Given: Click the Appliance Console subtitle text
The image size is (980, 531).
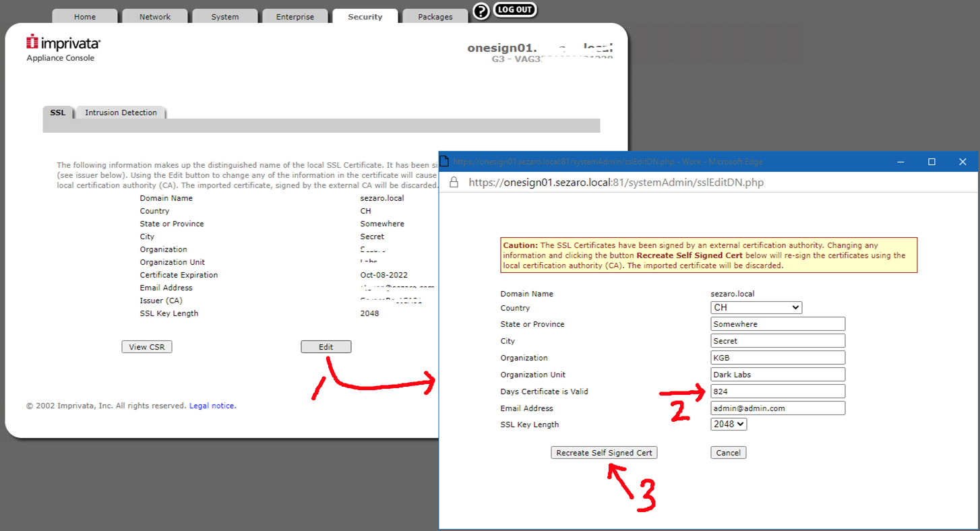Looking at the screenshot, I should pos(61,58).
